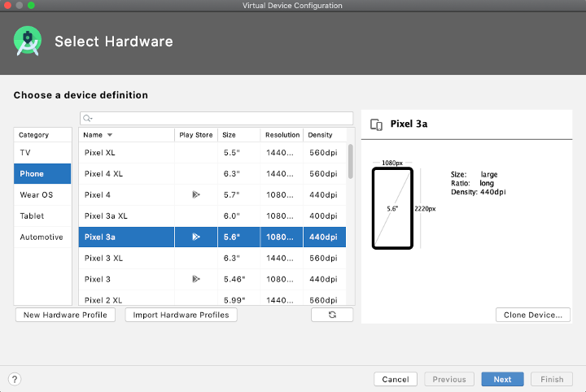Open the help question mark button
The width and height of the screenshot is (586, 392).
pyautogui.click(x=15, y=379)
